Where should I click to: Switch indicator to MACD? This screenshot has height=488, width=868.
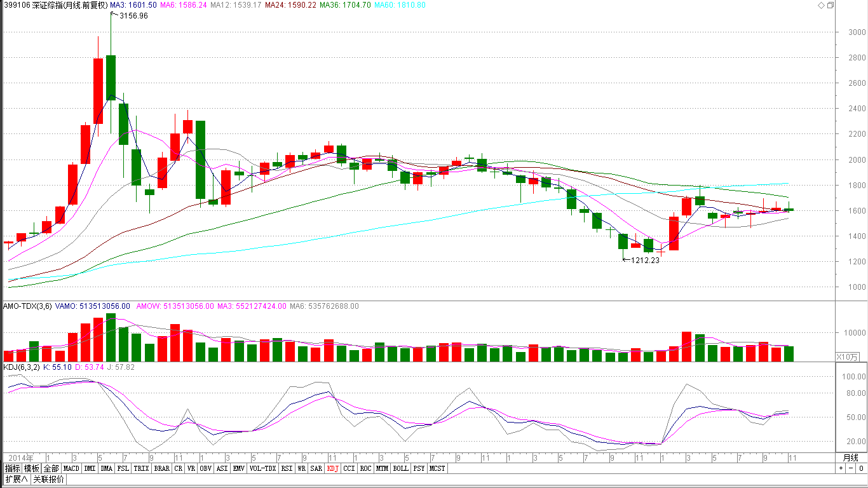click(71, 468)
